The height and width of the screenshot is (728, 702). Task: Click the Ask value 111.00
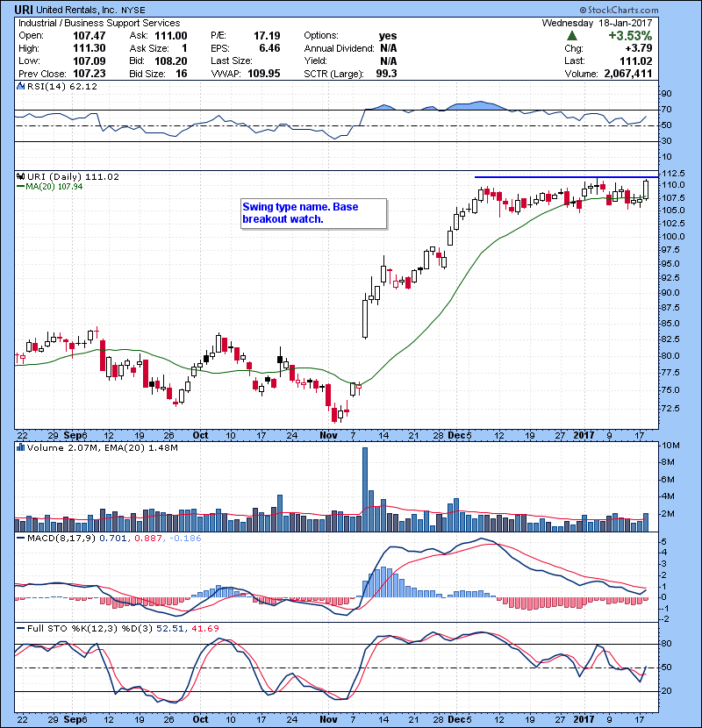[x=171, y=36]
